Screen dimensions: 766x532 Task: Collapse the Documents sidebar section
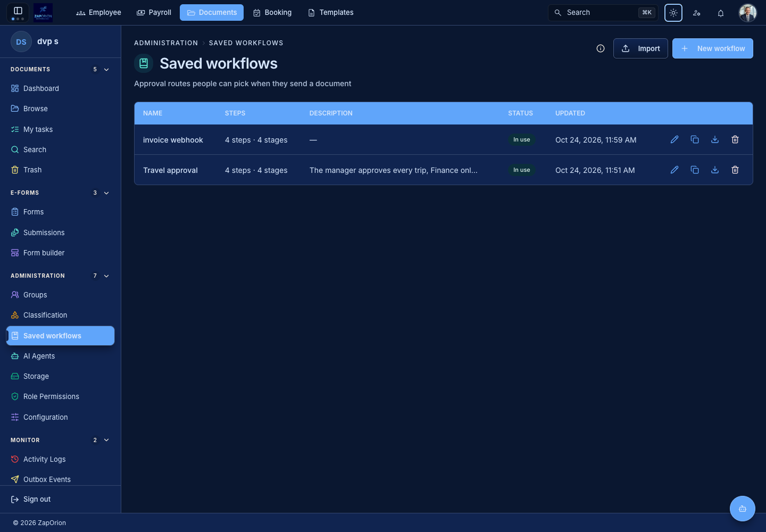coord(106,70)
